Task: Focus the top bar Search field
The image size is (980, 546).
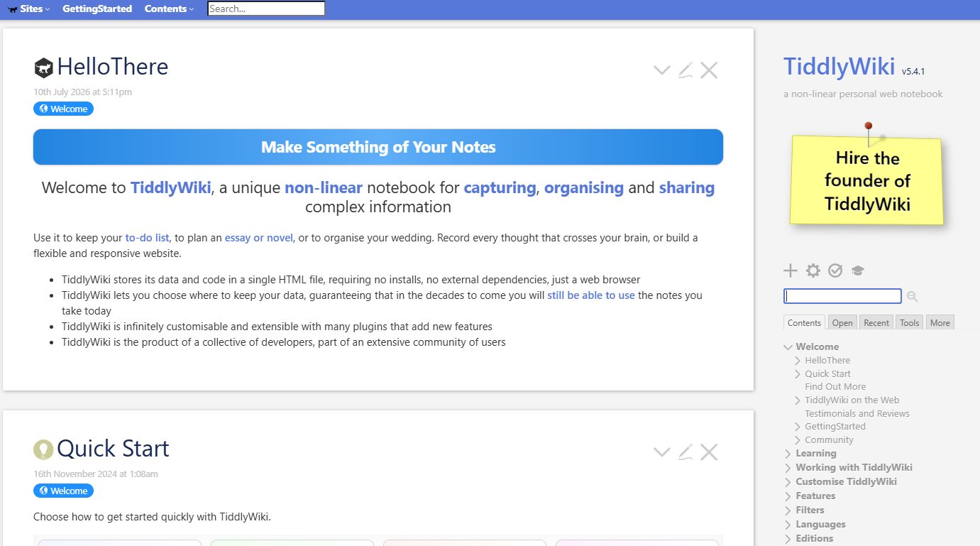Action: pos(266,9)
